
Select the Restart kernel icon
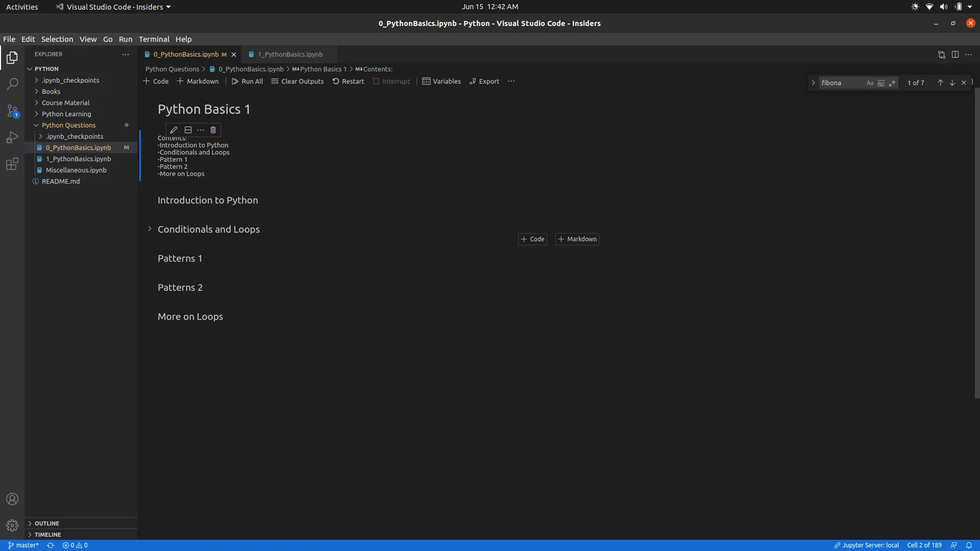348,81
